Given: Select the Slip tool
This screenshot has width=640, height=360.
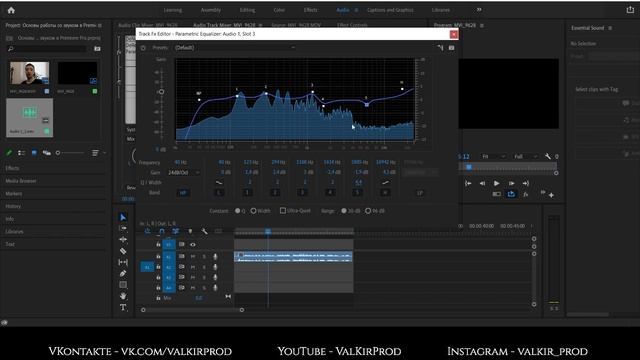Looking at the screenshot, I should coord(123,262).
